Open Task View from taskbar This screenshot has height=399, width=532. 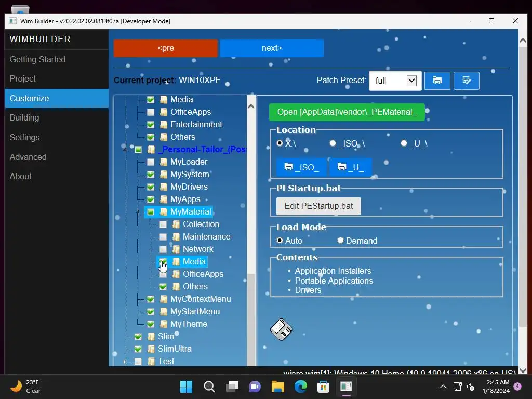232,387
